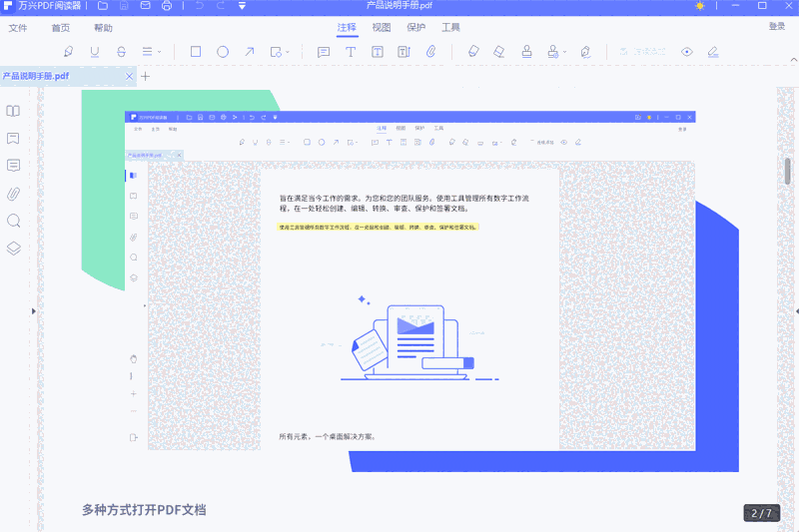Collapse the ribbon toolbar chevron

(x=793, y=60)
